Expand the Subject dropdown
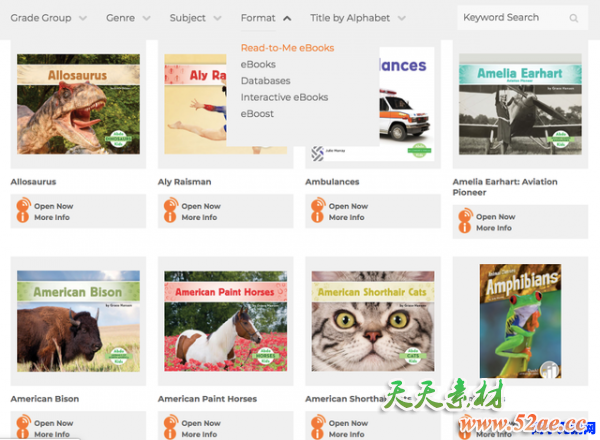The image size is (600, 440). coord(196,18)
